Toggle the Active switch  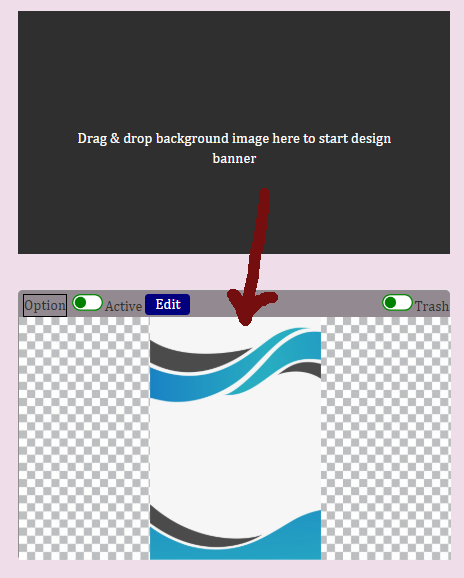[87, 303]
